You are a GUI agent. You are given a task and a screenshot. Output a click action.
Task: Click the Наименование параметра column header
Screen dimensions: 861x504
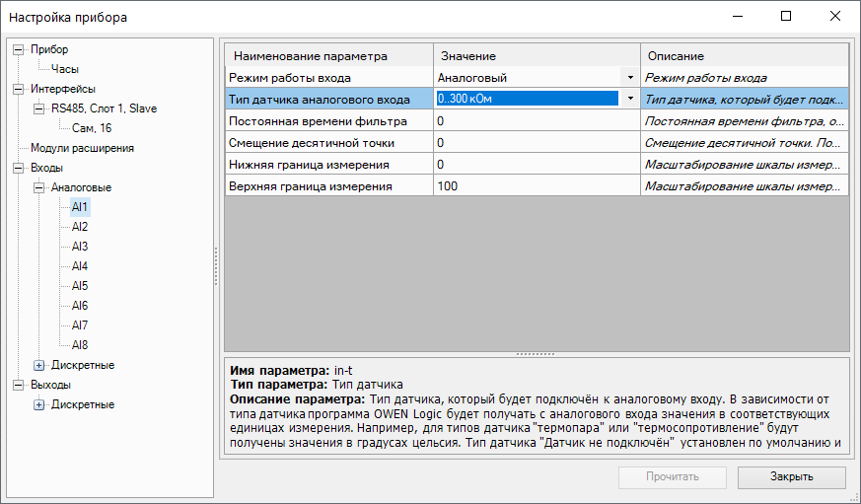click(328, 56)
